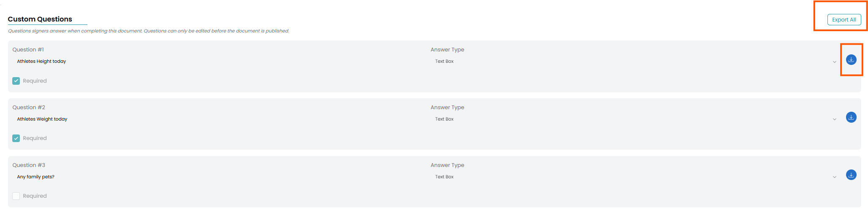Download answers for Question #3
Viewport: 868px width, 215px height.
click(851, 175)
